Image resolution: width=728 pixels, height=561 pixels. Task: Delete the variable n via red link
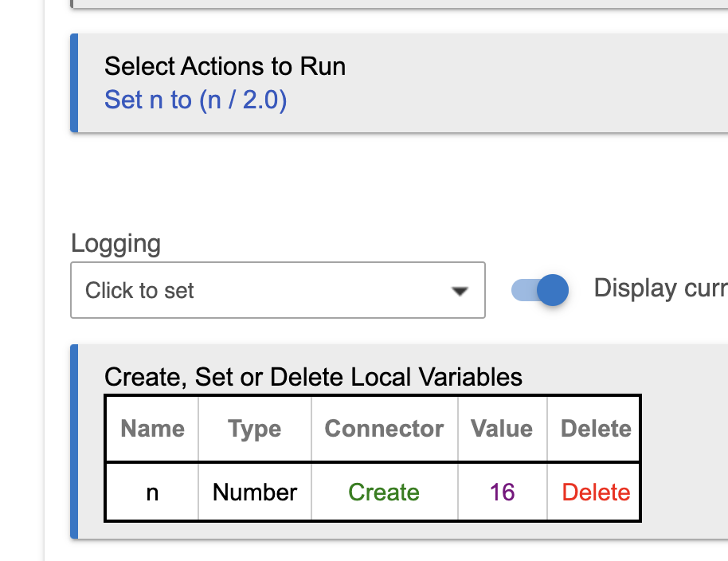(x=596, y=492)
